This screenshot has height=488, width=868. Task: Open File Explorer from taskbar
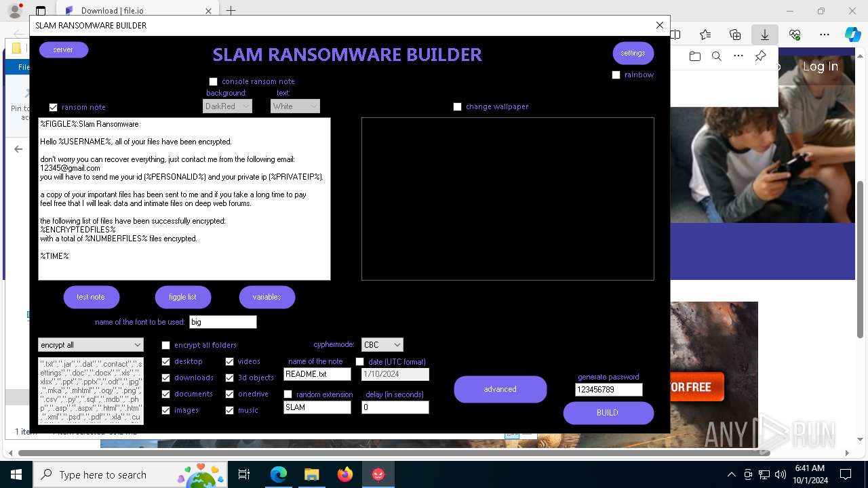[x=311, y=474]
